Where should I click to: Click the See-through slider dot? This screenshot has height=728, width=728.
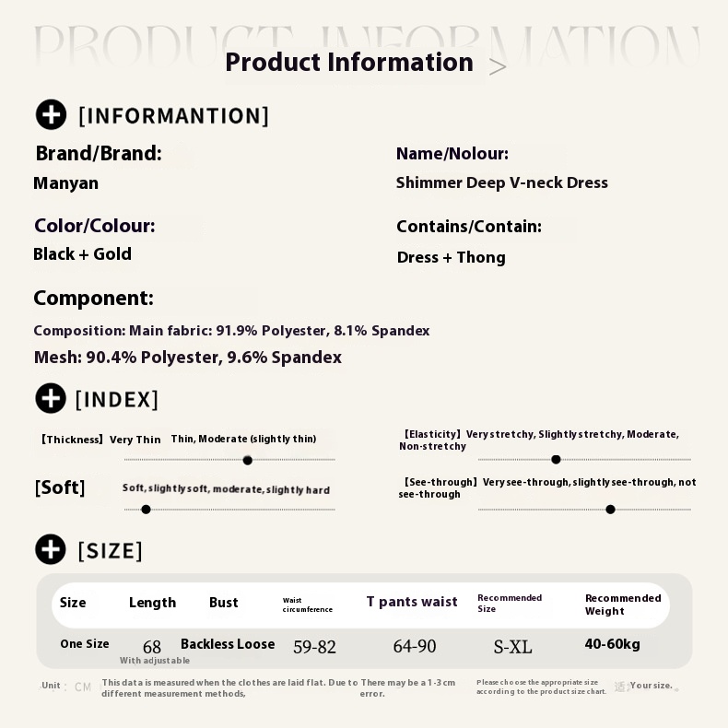(610, 509)
